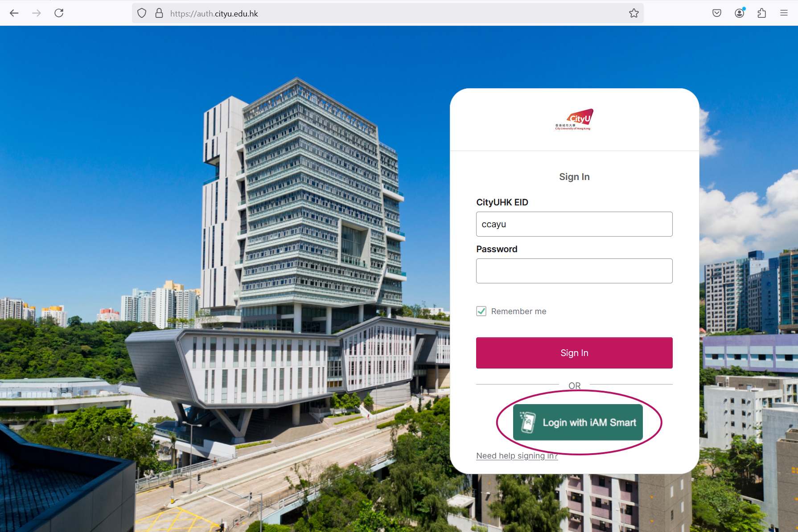Click the browser forward arrow
798x532 pixels.
[x=37, y=13]
